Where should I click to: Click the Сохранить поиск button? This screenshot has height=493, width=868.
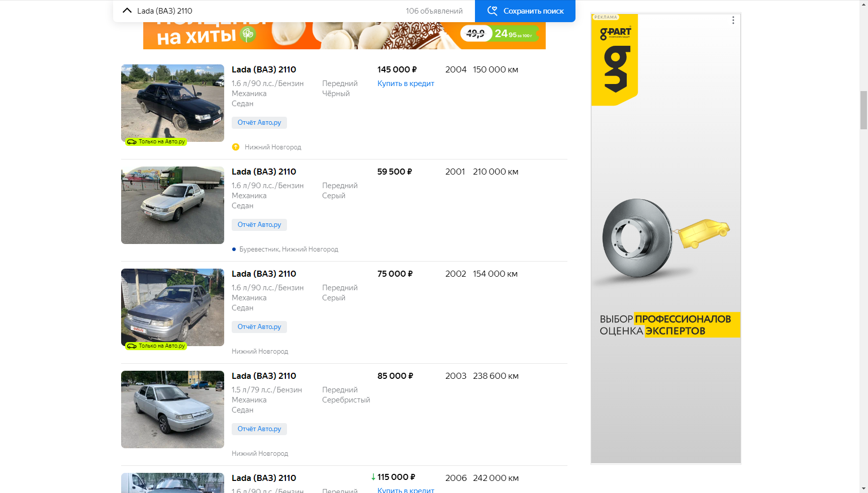pyautogui.click(x=525, y=11)
